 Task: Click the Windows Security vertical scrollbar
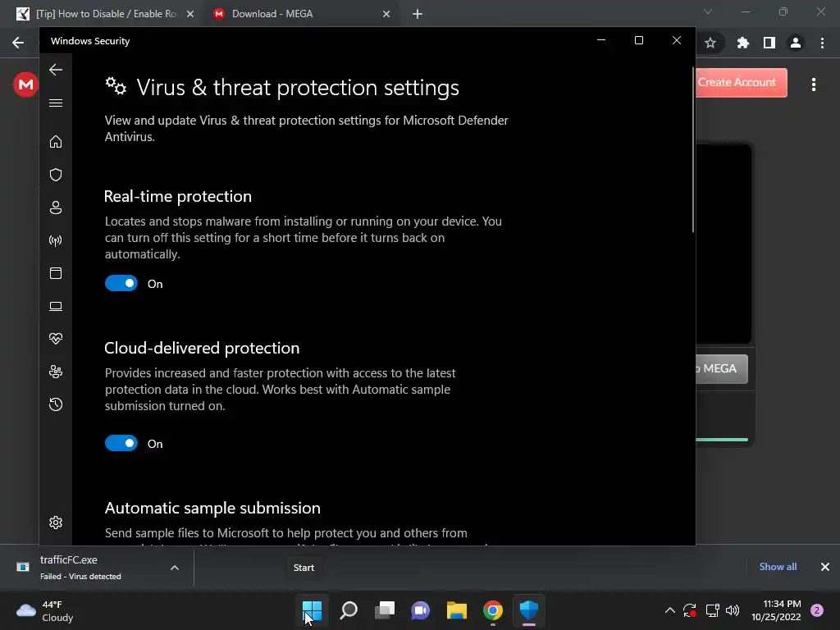coord(692,150)
